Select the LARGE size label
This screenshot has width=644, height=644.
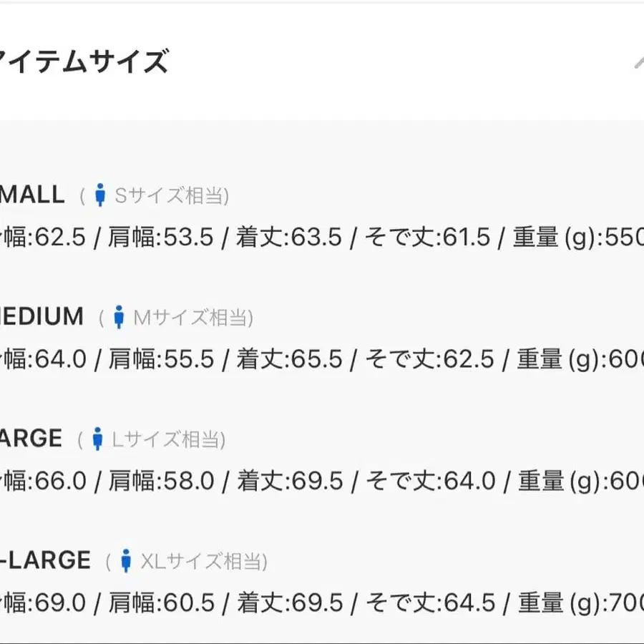(x=31, y=438)
